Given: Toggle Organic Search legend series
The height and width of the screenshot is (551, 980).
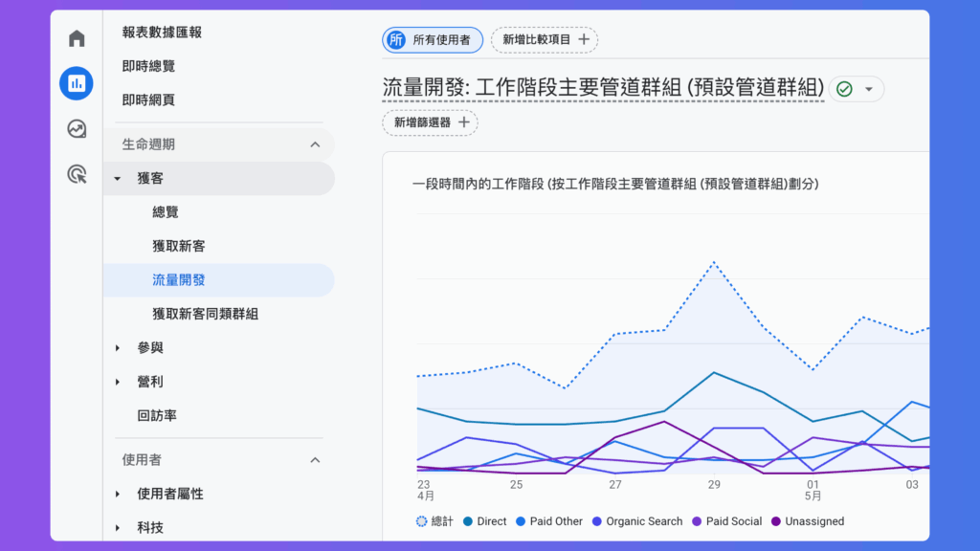Looking at the screenshot, I should click(x=636, y=521).
